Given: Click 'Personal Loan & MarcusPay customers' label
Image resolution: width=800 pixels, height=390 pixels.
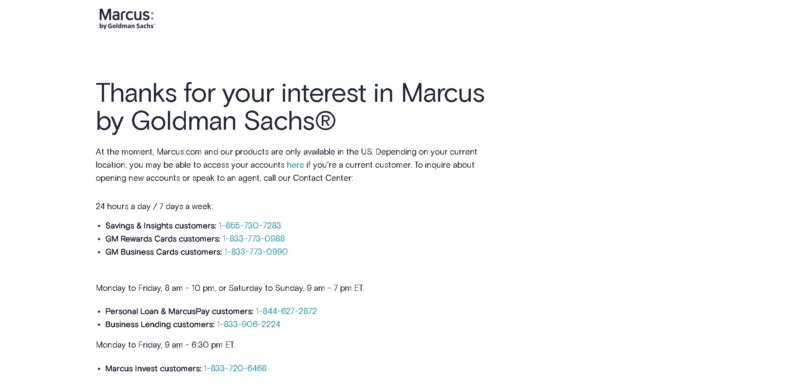Looking at the screenshot, I should pyautogui.click(x=179, y=311).
